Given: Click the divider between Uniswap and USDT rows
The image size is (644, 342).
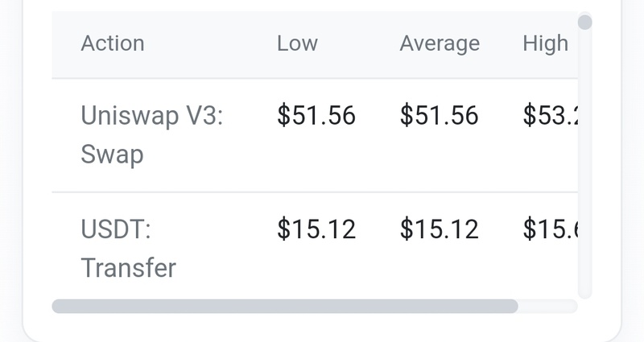Looking at the screenshot, I should (x=315, y=192).
